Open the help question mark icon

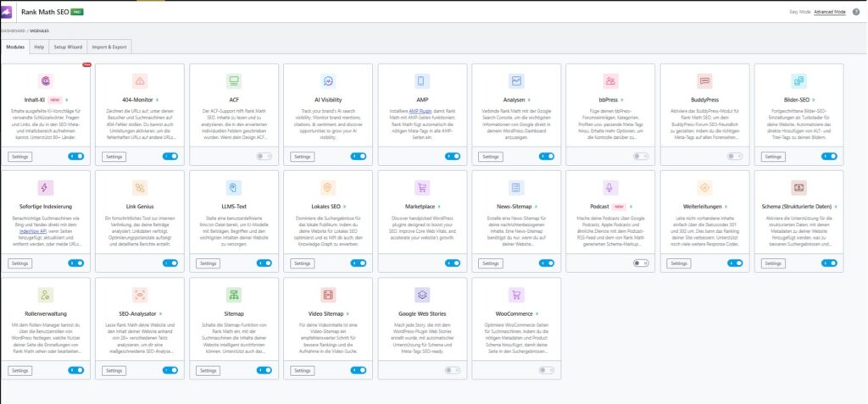pos(856,12)
